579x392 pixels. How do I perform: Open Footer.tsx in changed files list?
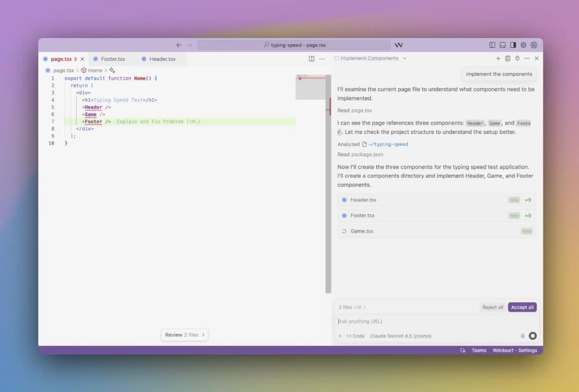pos(436,215)
